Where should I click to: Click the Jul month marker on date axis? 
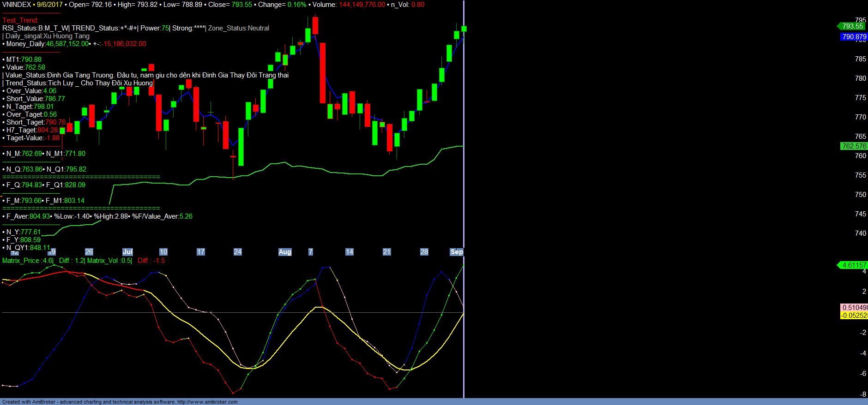click(x=127, y=252)
